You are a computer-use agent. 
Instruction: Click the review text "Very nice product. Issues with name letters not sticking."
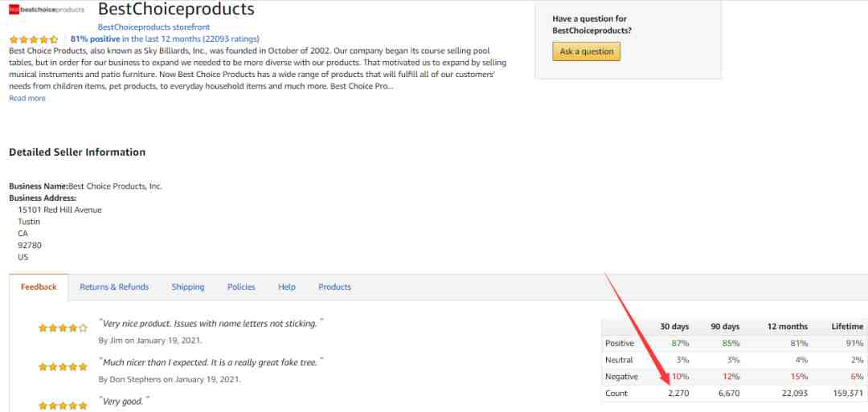tap(211, 324)
